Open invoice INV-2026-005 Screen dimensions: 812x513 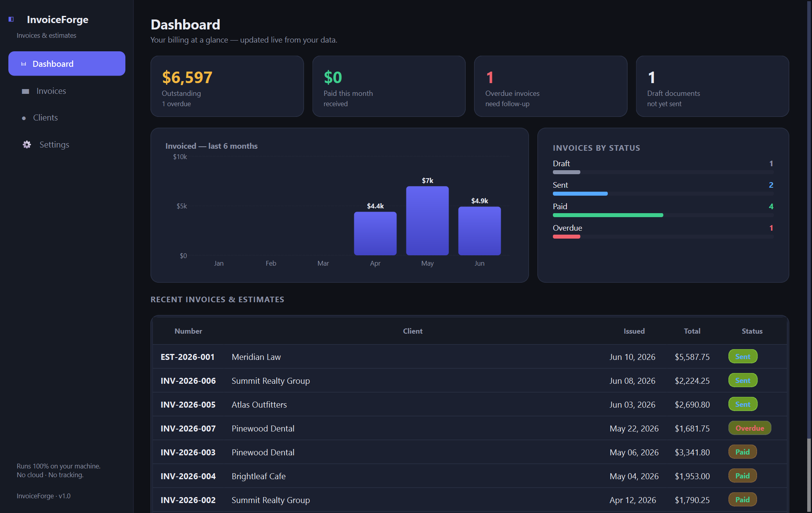click(188, 404)
